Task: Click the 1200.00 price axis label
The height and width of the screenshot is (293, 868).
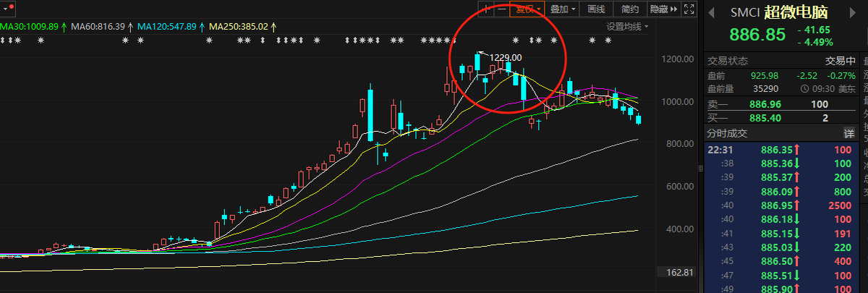Action: click(678, 59)
